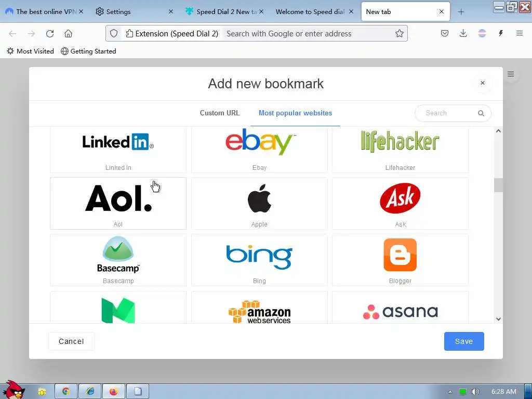Select the Blogger logo tile
532x399 pixels.
click(400, 260)
